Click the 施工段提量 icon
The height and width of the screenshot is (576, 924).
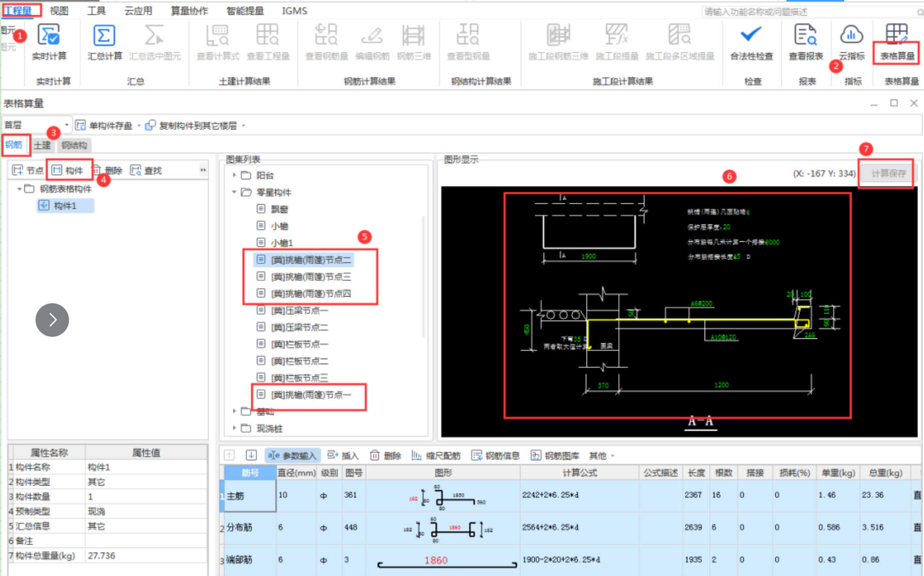(x=617, y=43)
